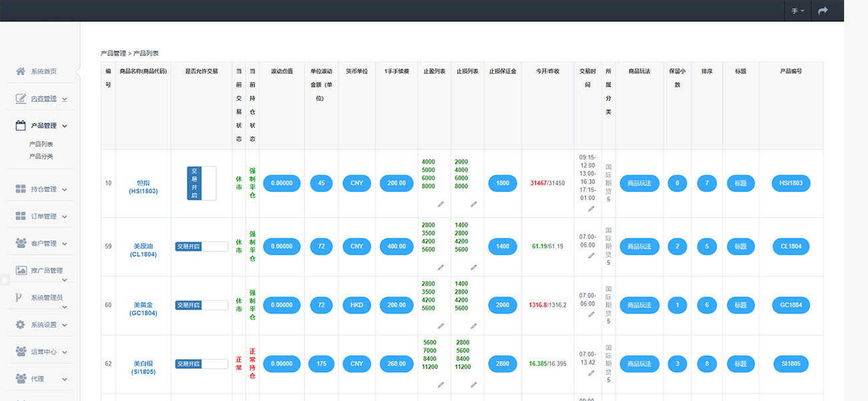Expand the 订单管理 sidebar section

tap(41, 217)
